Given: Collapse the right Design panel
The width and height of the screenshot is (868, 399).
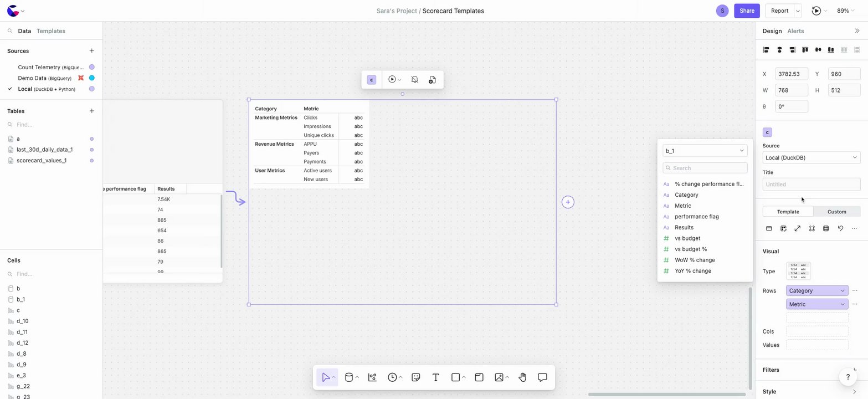Looking at the screenshot, I should pyautogui.click(x=857, y=31).
